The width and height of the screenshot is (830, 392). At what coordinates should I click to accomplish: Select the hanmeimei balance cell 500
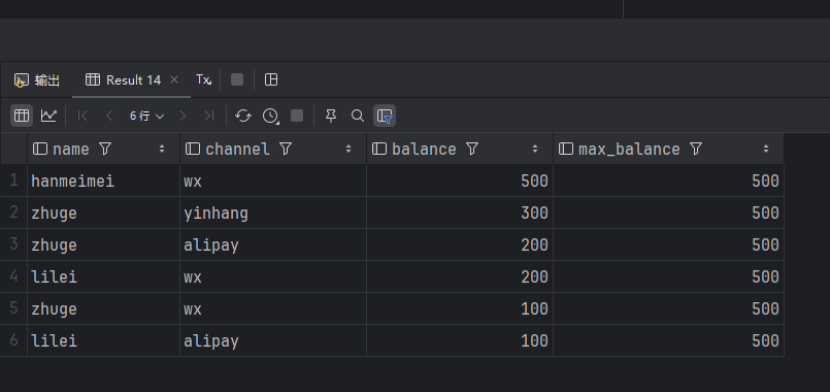459,181
